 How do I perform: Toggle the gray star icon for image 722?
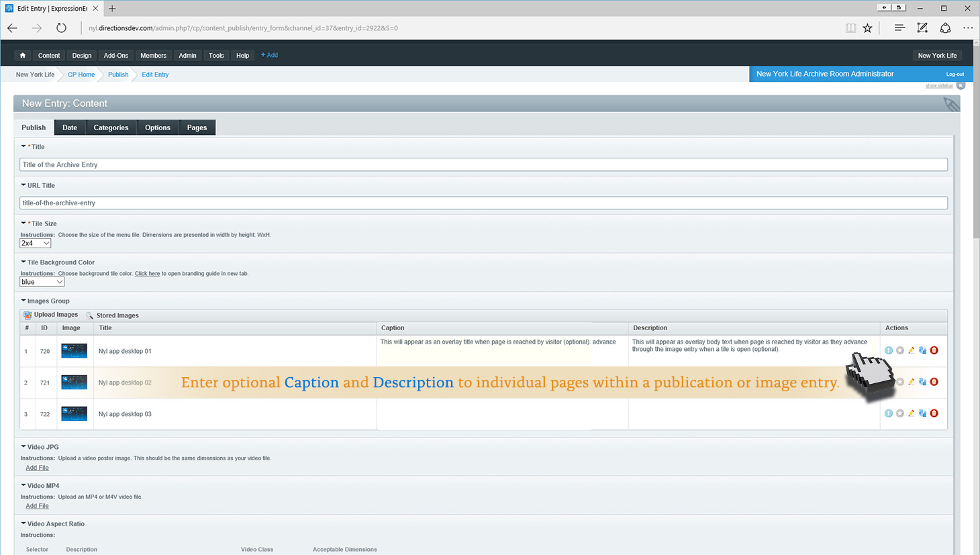[900, 413]
